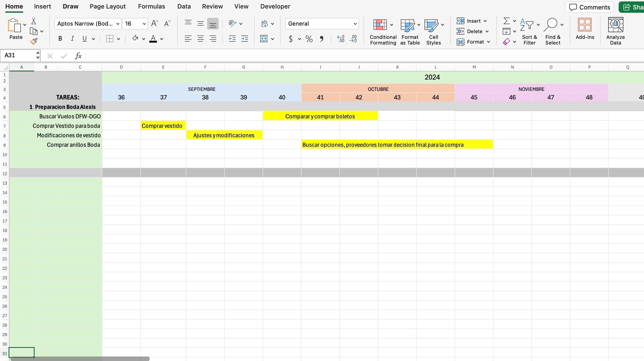Switch to the Insert tab
644x361 pixels.
coord(42,6)
